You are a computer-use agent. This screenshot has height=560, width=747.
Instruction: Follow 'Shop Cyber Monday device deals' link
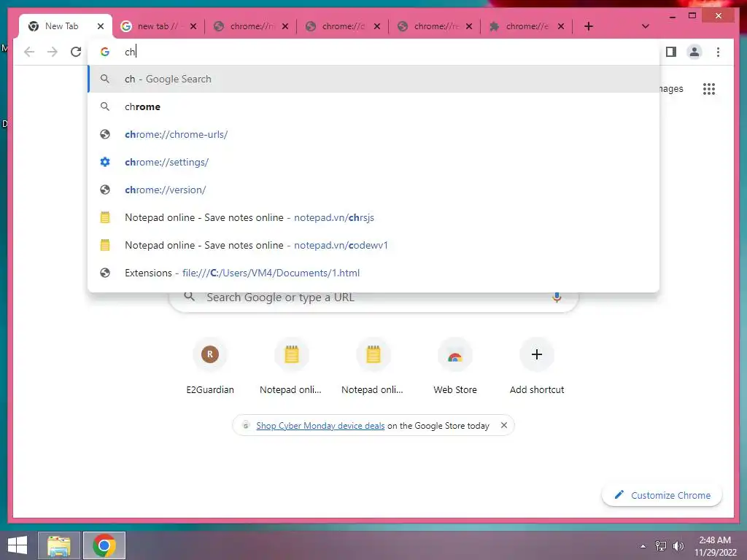[x=320, y=426]
